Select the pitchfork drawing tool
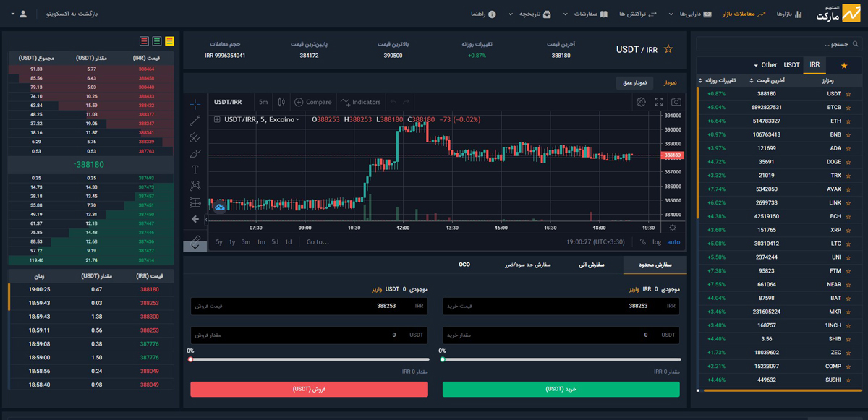The image size is (868, 420). 195,137
